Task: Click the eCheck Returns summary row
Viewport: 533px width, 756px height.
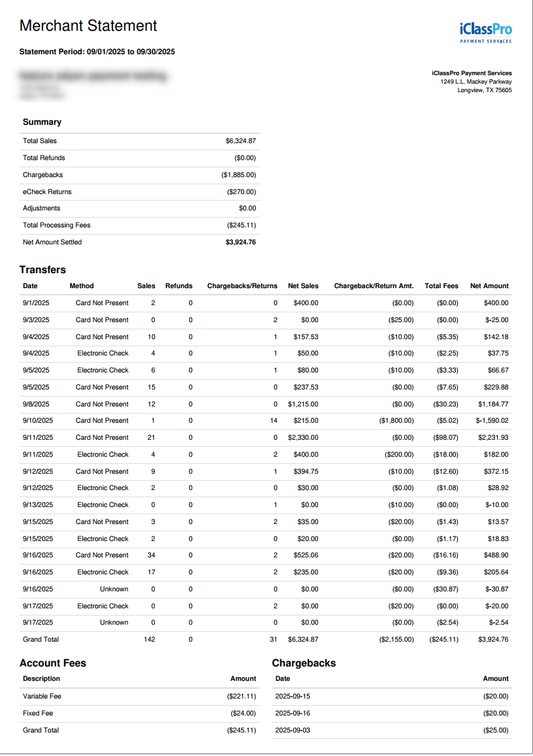Action: [x=140, y=192]
